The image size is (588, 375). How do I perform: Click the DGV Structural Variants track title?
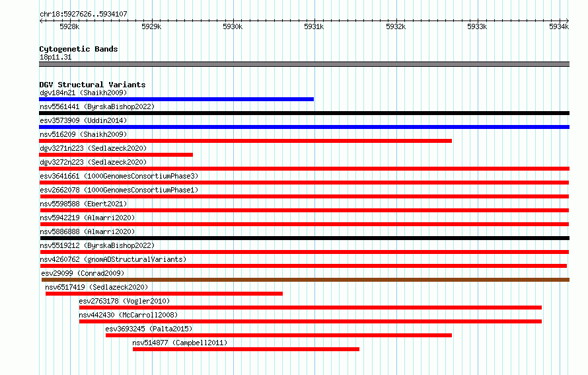[92, 85]
